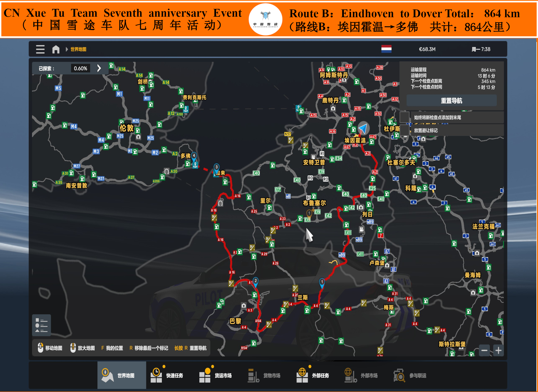Viewport: 538px width, 392px height.
Task: Click the 周一 7:38 clock display
Action: [481, 49]
